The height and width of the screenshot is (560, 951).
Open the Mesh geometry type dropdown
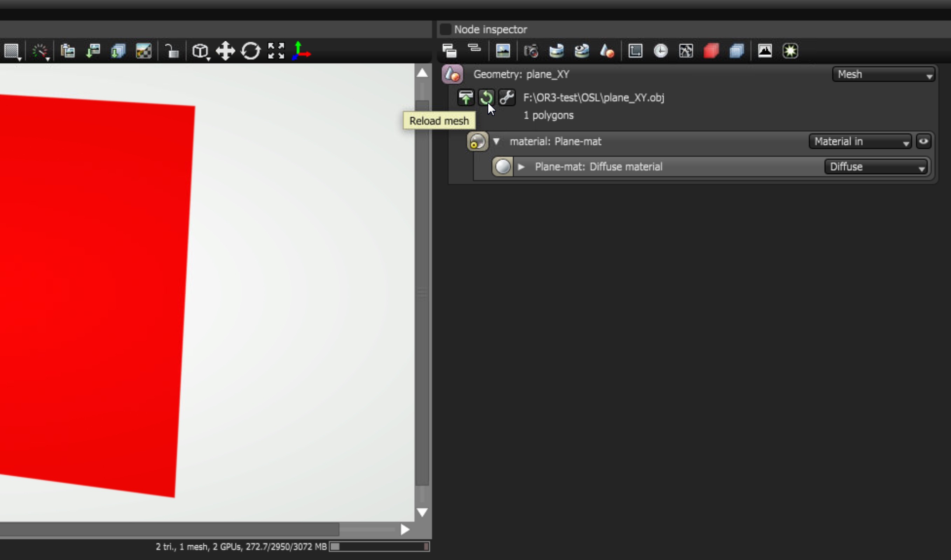[x=883, y=74]
